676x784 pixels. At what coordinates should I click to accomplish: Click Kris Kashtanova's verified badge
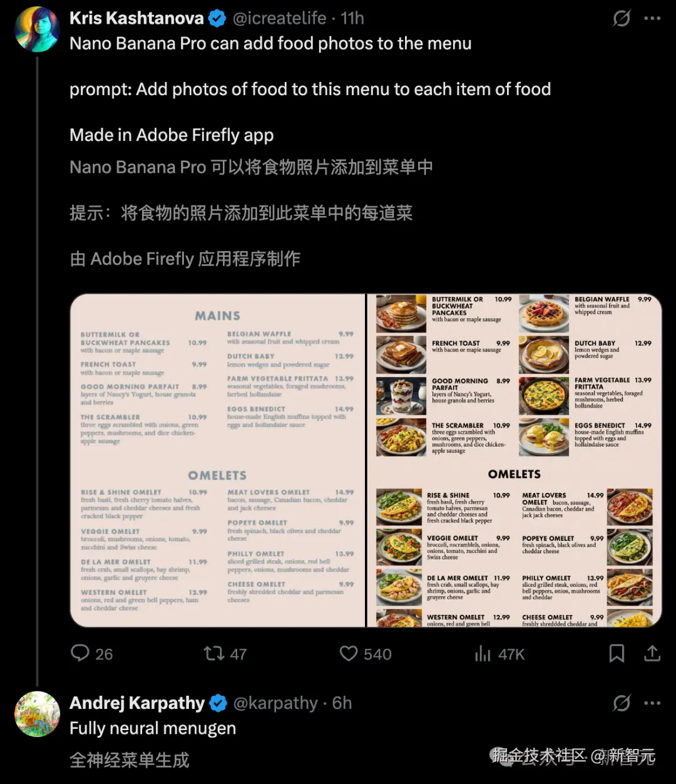tap(217, 19)
